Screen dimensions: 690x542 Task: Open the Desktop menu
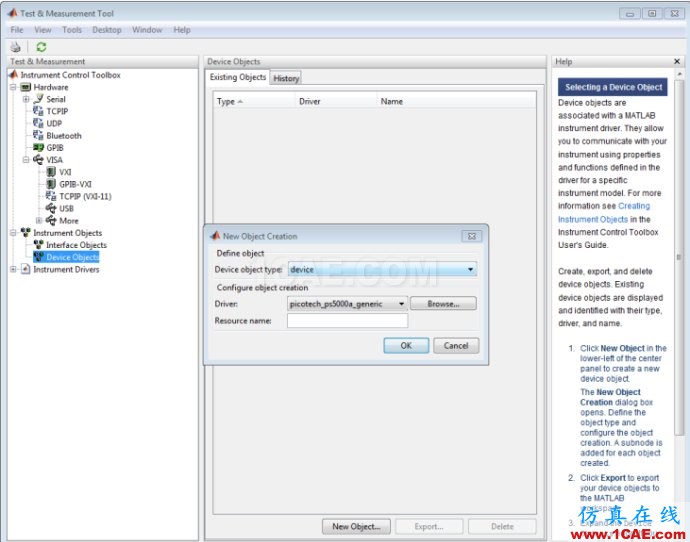click(107, 30)
